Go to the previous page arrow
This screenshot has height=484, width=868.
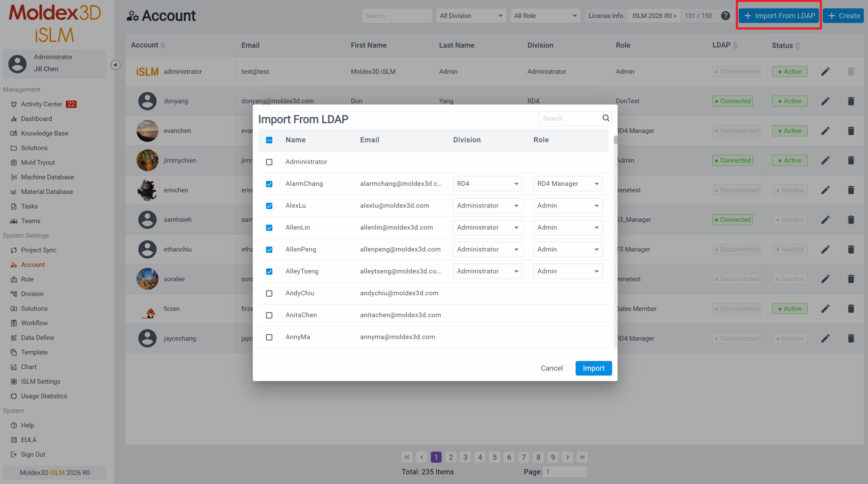point(421,457)
